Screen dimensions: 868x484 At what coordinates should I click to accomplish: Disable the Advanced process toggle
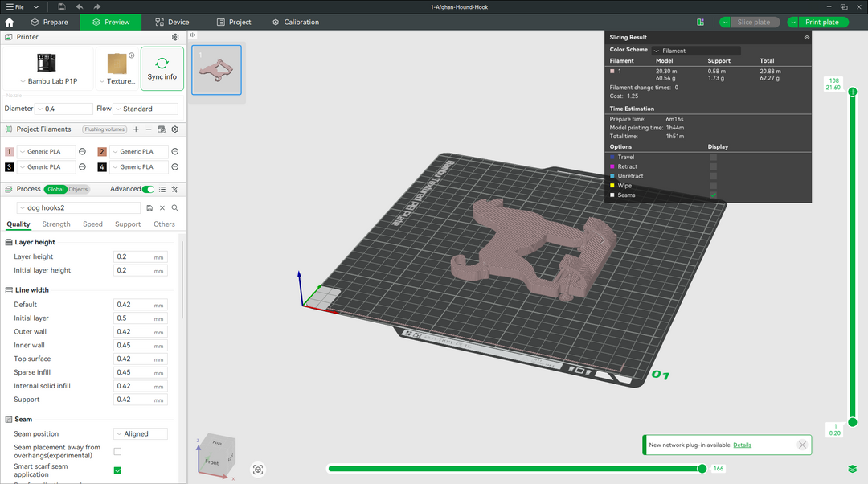tap(149, 189)
